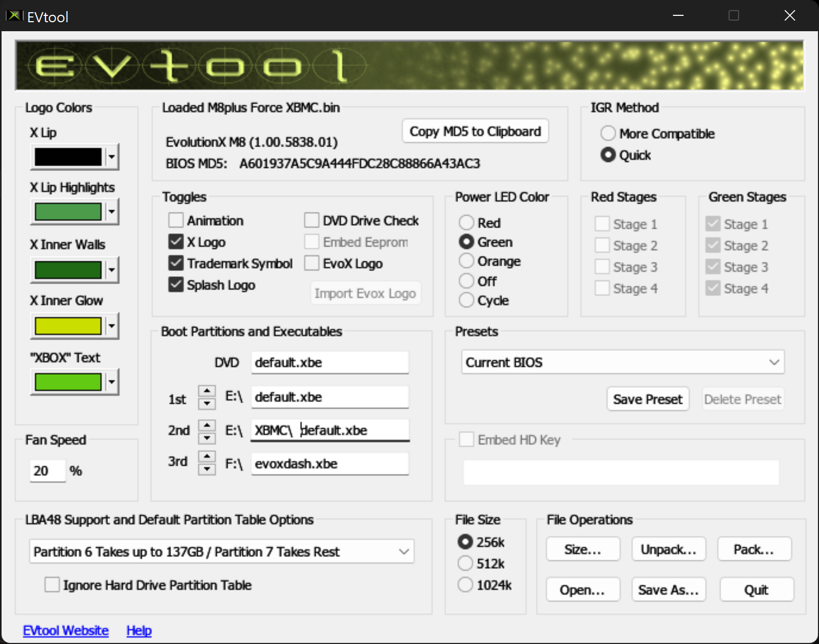Click the Unpack... button
The height and width of the screenshot is (644, 819).
[x=669, y=549]
